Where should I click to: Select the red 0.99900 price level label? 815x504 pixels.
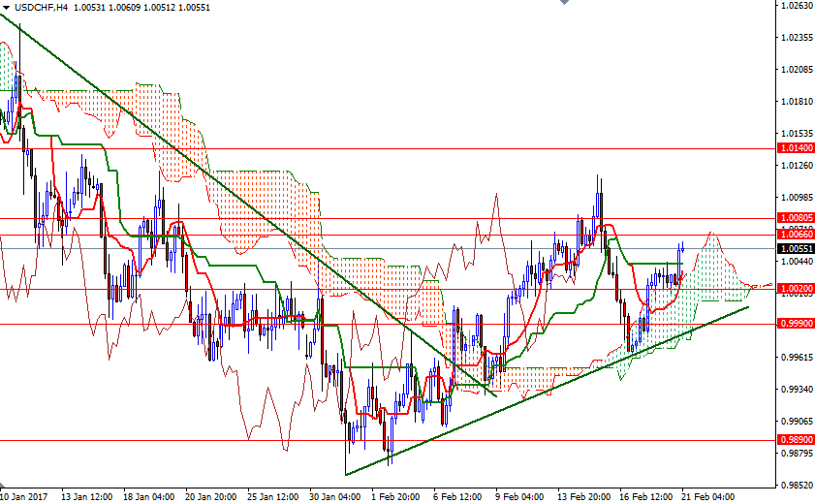796,324
